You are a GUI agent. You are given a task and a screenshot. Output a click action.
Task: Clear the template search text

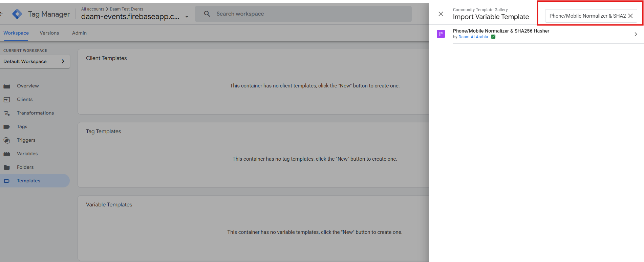630,16
